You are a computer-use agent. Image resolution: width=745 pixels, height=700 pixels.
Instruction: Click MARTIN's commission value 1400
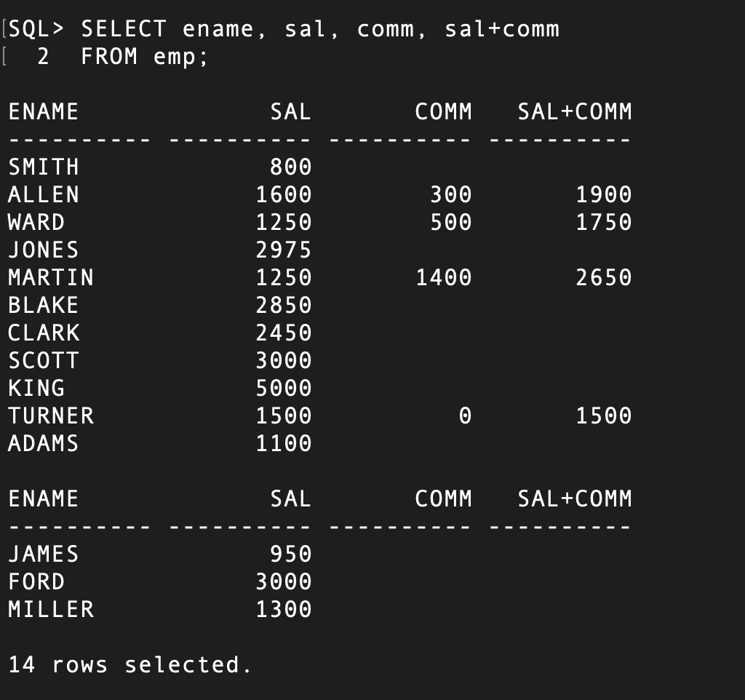444,277
